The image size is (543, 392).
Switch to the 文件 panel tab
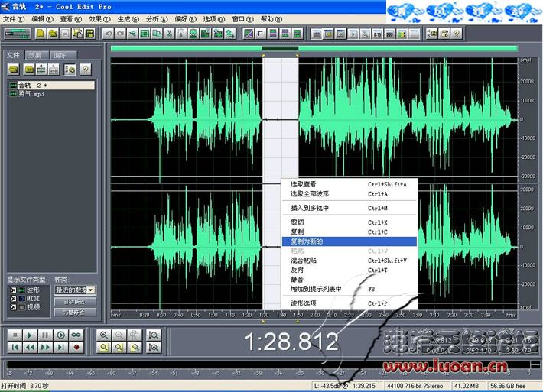click(13, 55)
